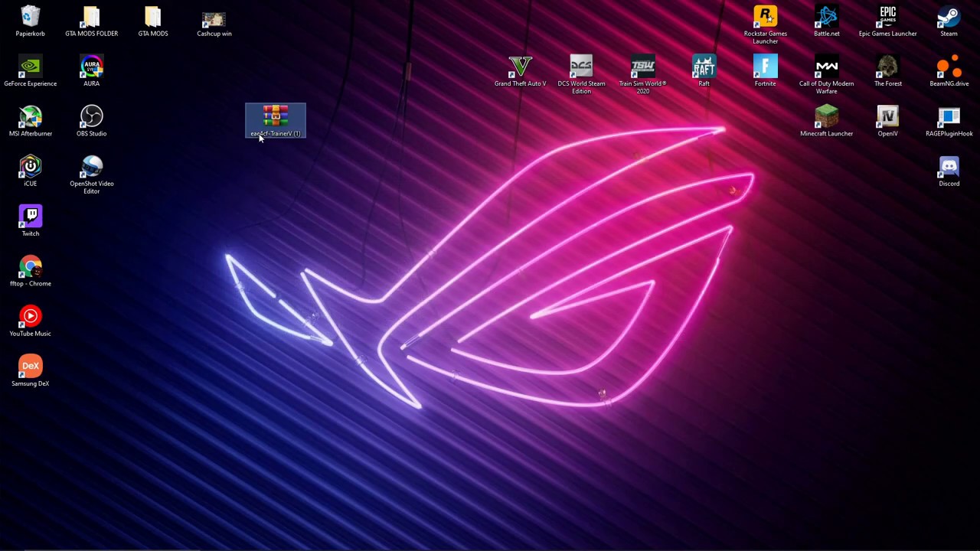
Task: Open Minecraft Launcher shortcut
Action: 826,121
